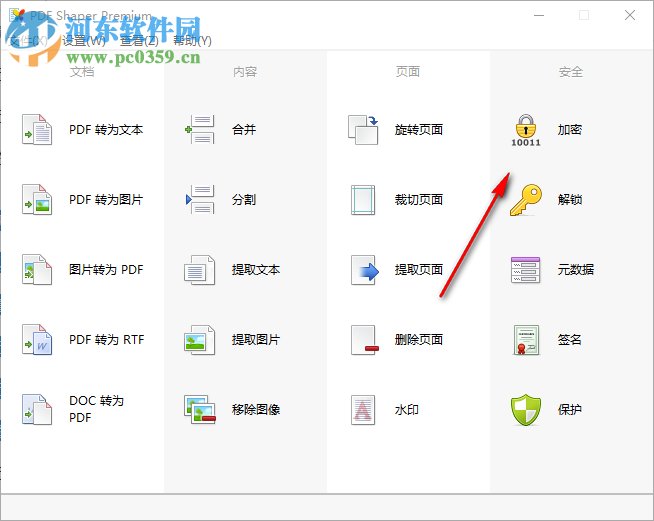
Task: Click the 移除图像 text label
Action: pyautogui.click(x=256, y=410)
